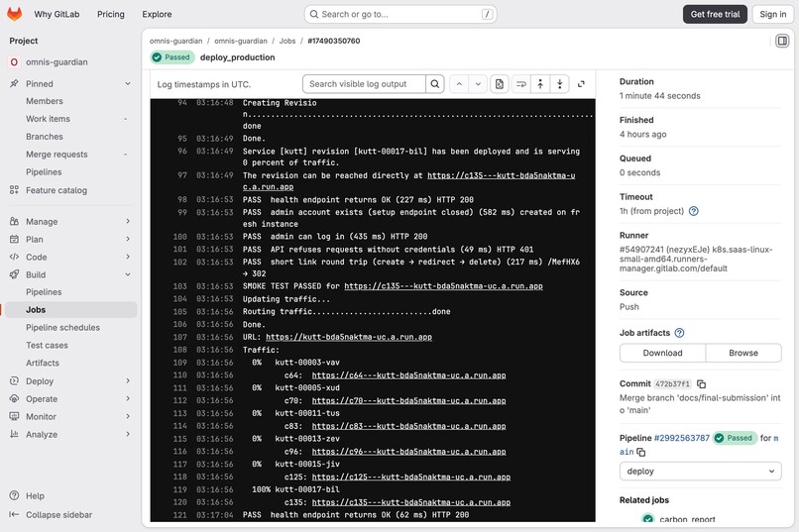Click the Code brackets icon
The image size is (799, 532).
[x=14, y=257]
